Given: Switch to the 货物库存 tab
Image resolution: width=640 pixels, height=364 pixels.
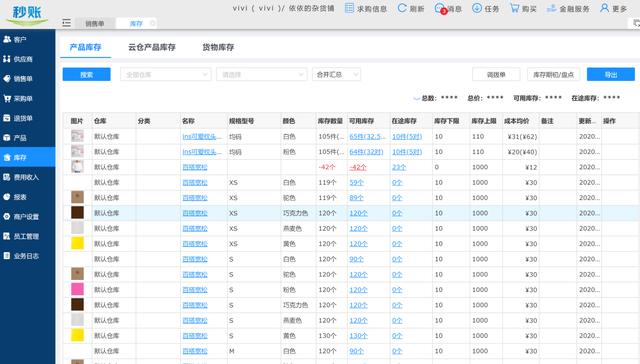Looking at the screenshot, I should point(218,47).
